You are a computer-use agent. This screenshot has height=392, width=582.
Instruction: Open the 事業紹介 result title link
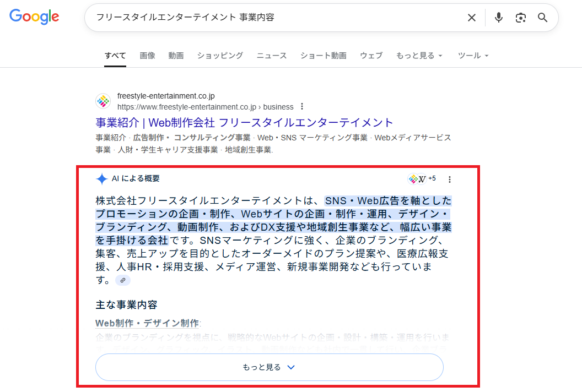click(244, 122)
